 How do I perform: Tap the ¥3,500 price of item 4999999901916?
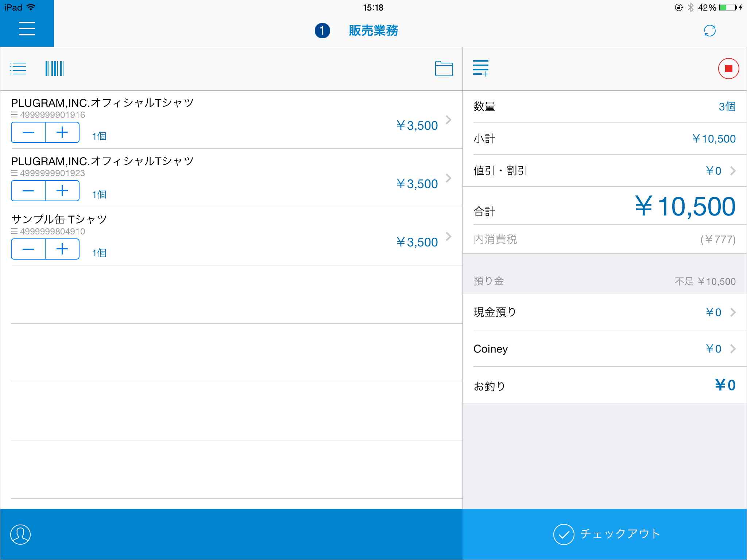point(417,126)
